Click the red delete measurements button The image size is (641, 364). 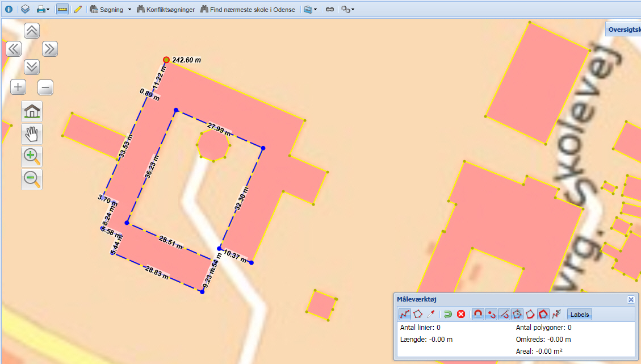461,314
